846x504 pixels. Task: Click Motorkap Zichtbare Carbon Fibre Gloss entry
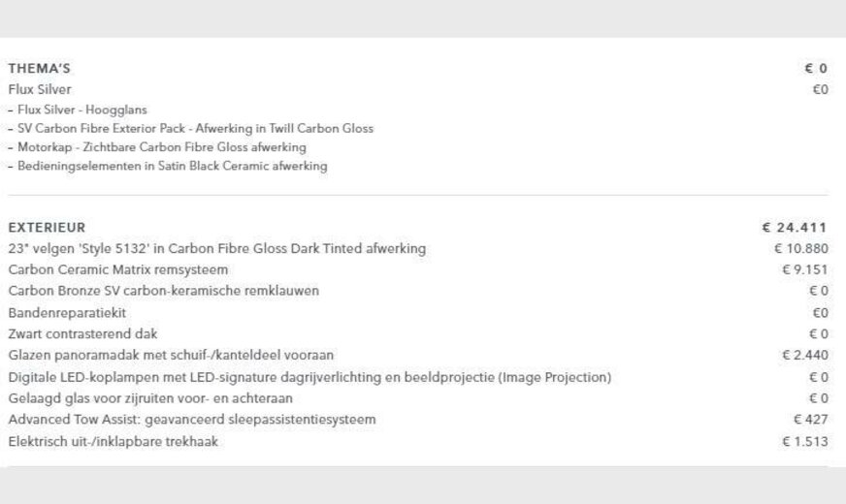click(161, 147)
